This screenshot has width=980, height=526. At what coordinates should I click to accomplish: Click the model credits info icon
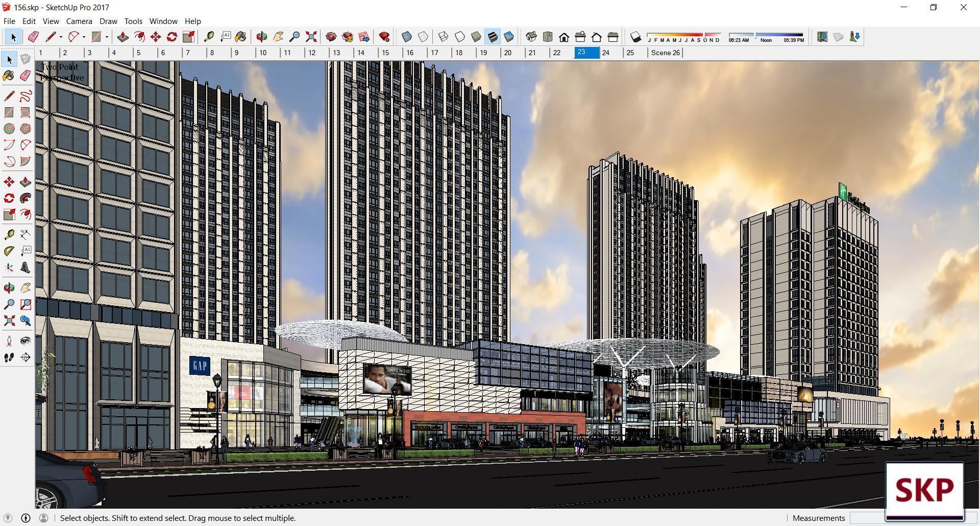pyautogui.click(x=26, y=518)
